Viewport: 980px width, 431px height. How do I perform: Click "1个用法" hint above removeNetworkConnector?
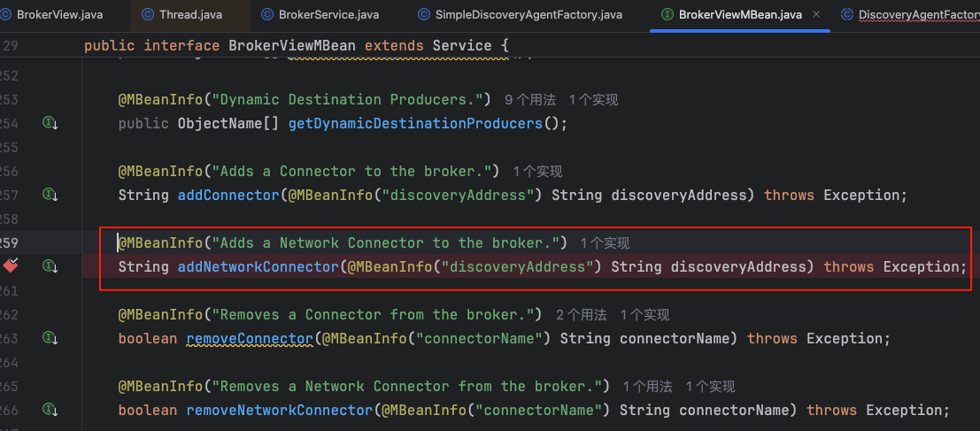point(648,387)
